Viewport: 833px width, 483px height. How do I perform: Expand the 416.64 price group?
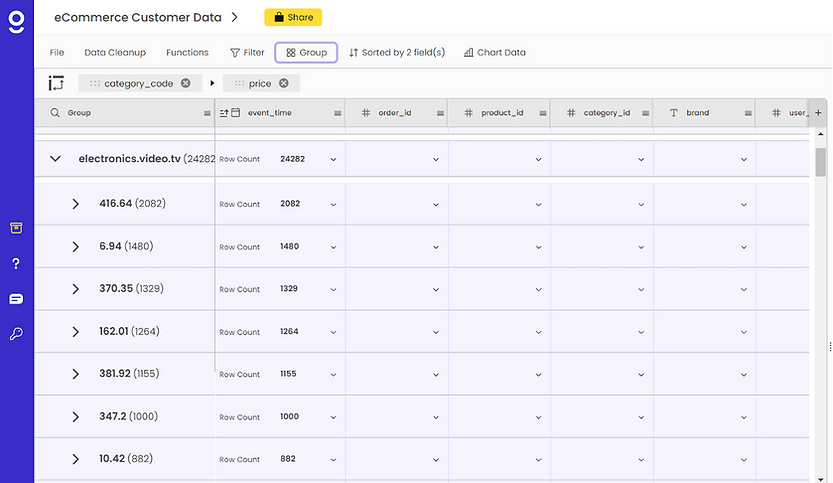[x=76, y=204]
